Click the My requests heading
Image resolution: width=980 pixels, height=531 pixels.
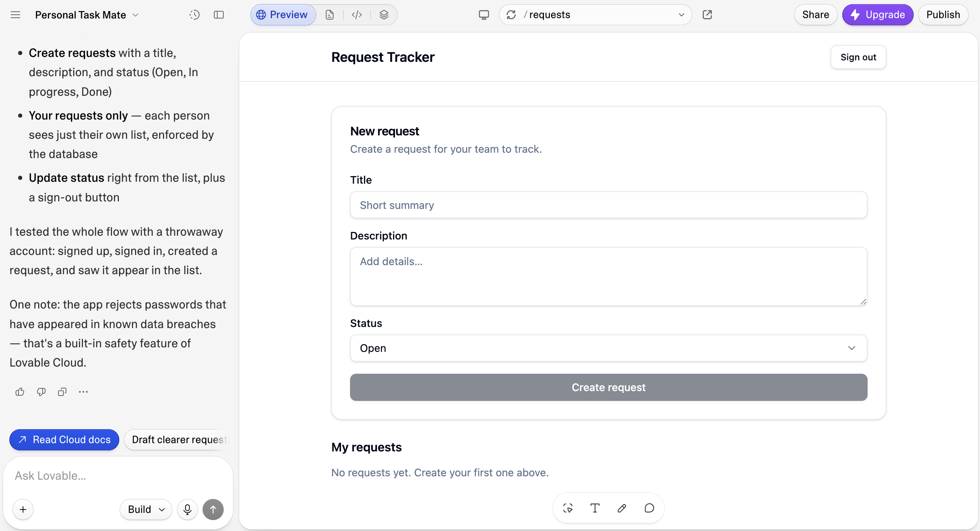[x=366, y=447]
